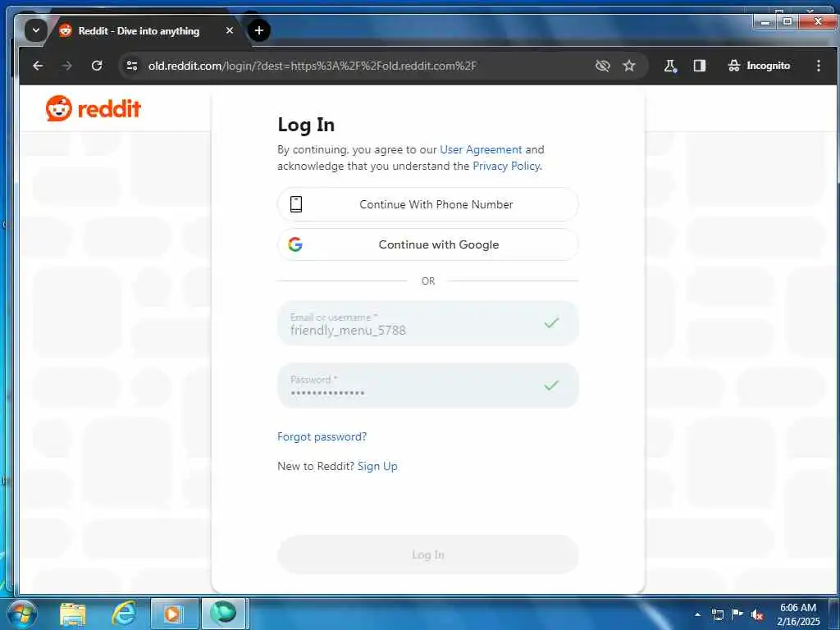Continue With Phone Number button
840x630 pixels.
click(x=427, y=204)
